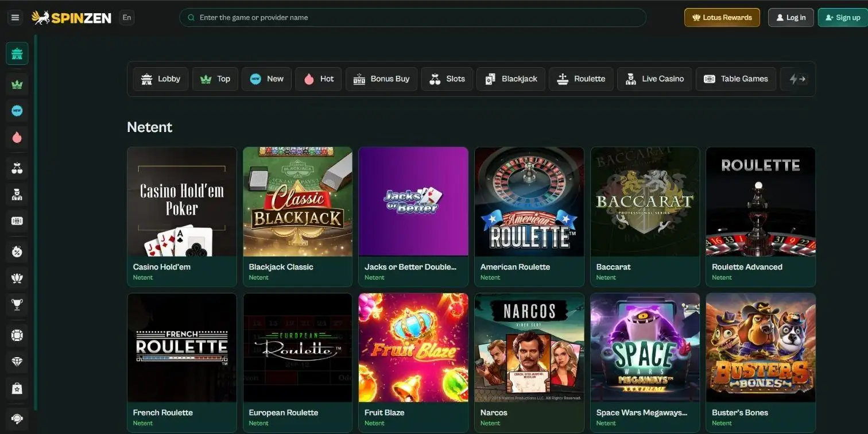Click the "Blackjack Classic" game title
Image resolution: width=868 pixels, height=434 pixels.
(x=281, y=267)
